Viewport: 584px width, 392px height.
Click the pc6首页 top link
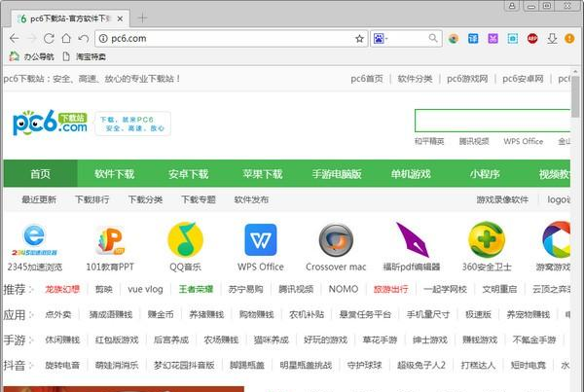pos(367,79)
